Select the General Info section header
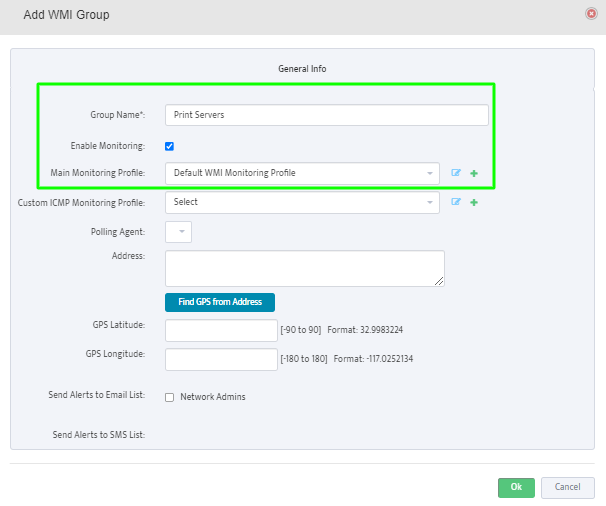The width and height of the screenshot is (606, 506). pos(302,69)
